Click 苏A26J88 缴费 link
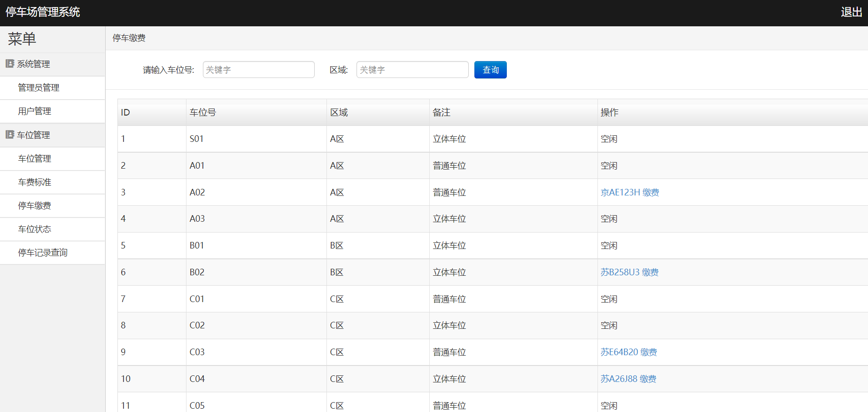 coord(628,379)
